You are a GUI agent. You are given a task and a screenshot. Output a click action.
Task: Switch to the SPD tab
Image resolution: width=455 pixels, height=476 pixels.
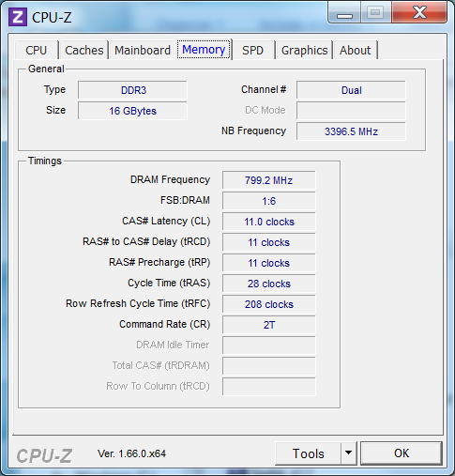pos(253,50)
